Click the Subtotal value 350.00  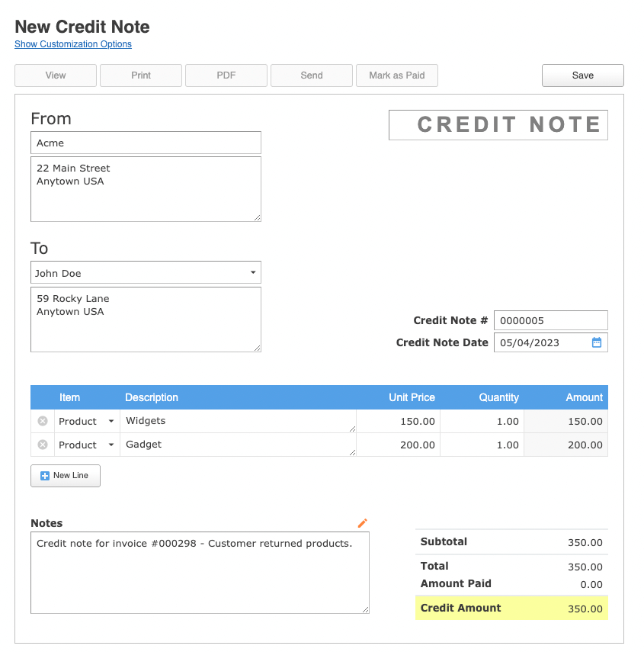585,542
